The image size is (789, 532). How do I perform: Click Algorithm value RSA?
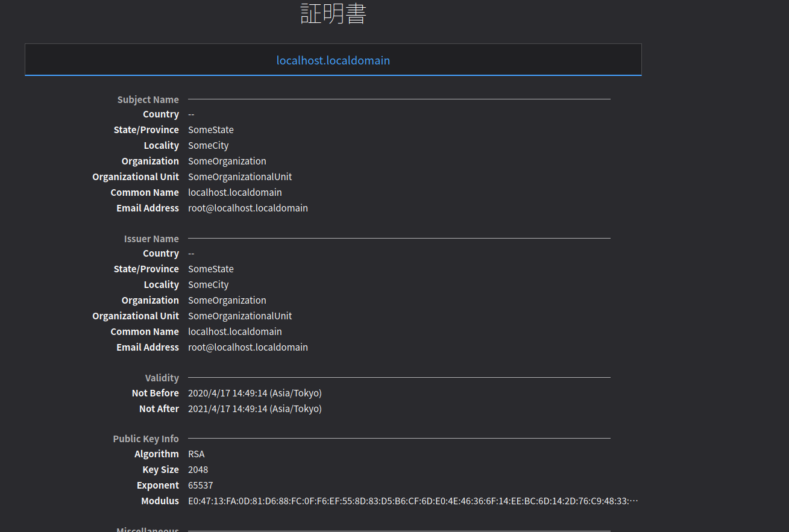pyautogui.click(x=196, y=454)
